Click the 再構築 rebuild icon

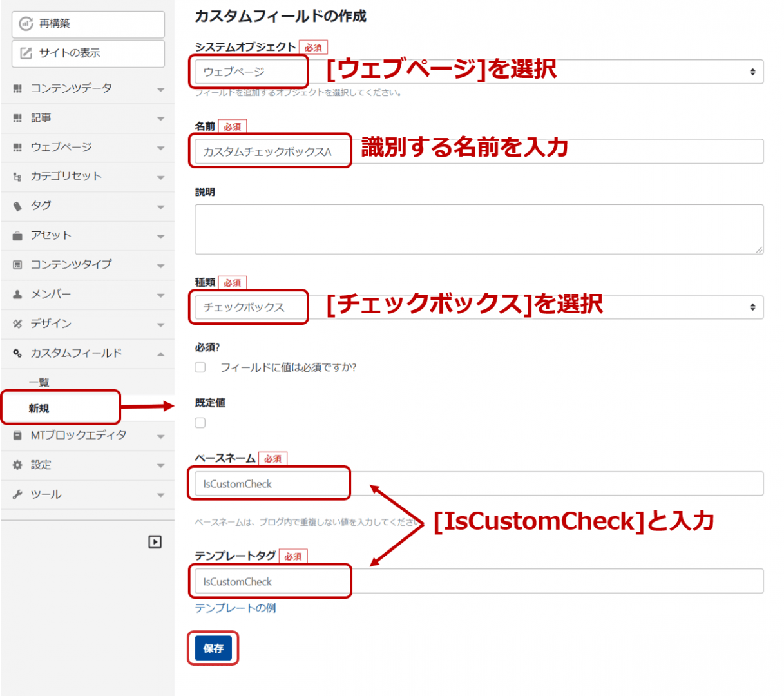[x=26, y=24]
